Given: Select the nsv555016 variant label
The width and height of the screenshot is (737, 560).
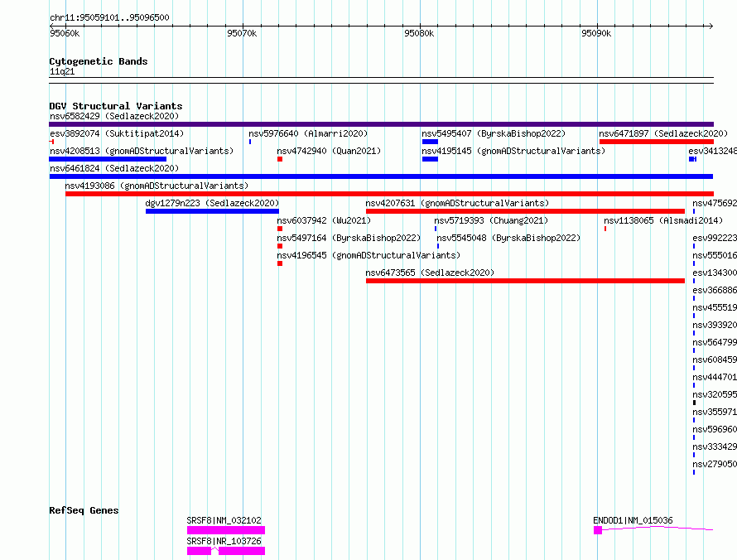Looking at the screenshot, I should (x=715, y=255).
